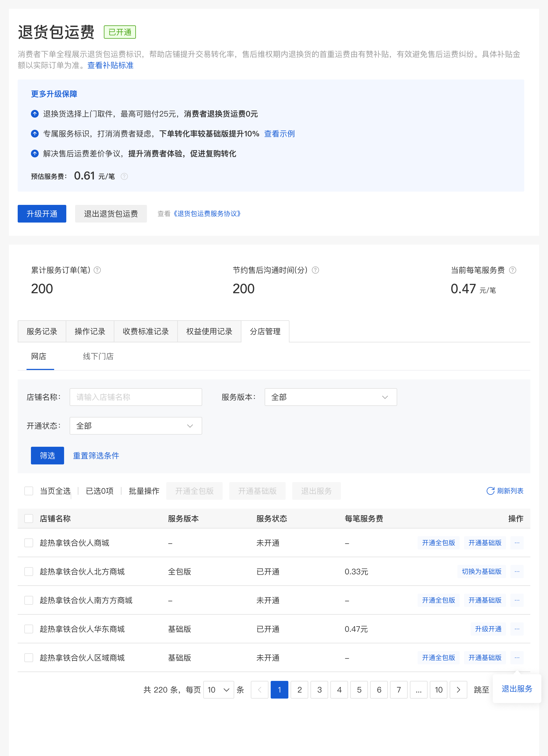Screen dimensions: 548x756
Task: Open more-actions ellipsis for 趁热拿铁合伙人华东商城
Action: click(517, 629)
